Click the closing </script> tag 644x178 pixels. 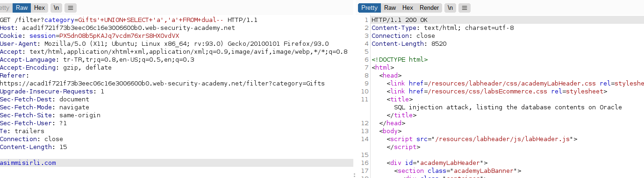pos(403,147)
